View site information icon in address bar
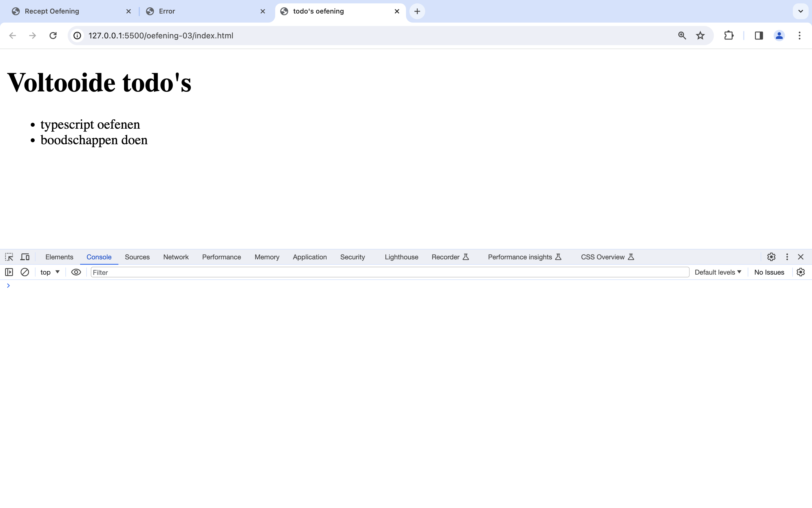 pos(78,36)
